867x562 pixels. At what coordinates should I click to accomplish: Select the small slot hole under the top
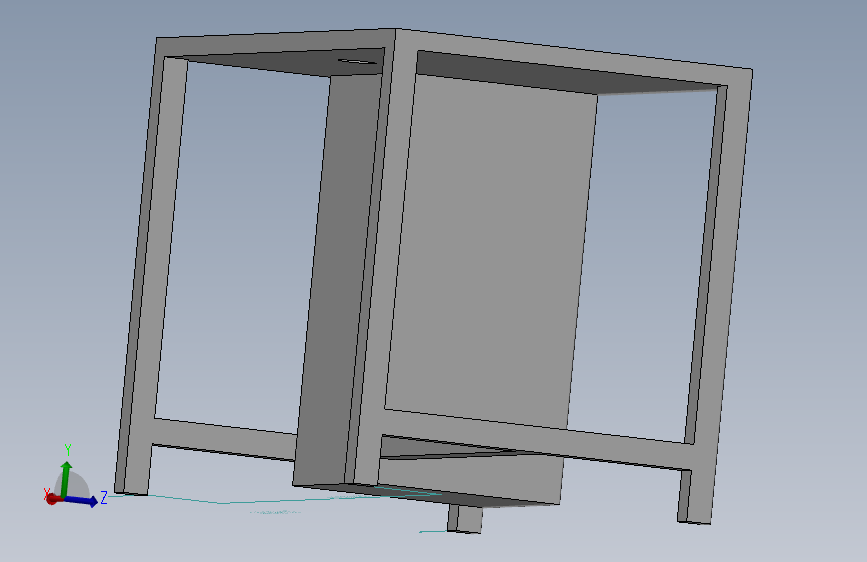357,61
